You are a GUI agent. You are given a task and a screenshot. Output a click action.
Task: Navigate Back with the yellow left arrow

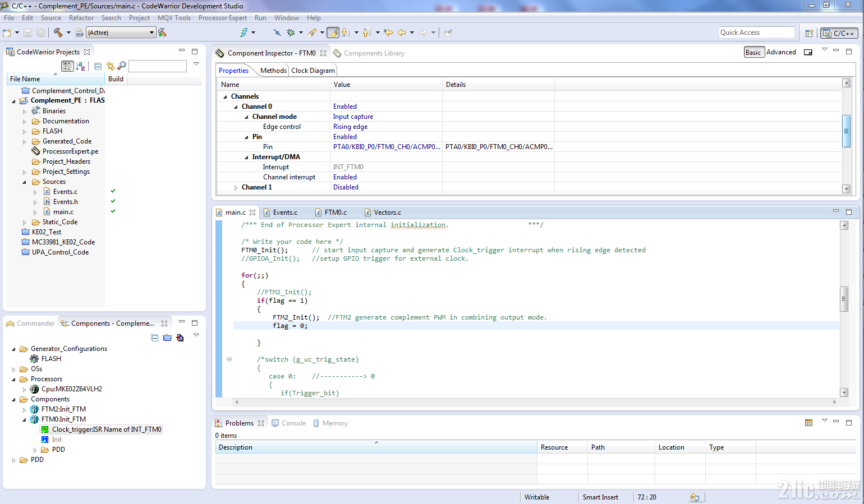(402, 33)
